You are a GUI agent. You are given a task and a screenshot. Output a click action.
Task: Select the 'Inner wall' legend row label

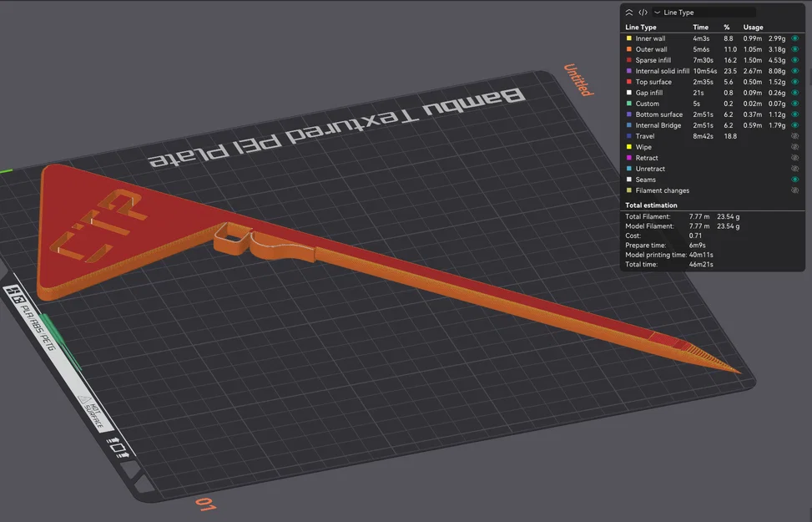pyautogui.click(x=650, y=38)
